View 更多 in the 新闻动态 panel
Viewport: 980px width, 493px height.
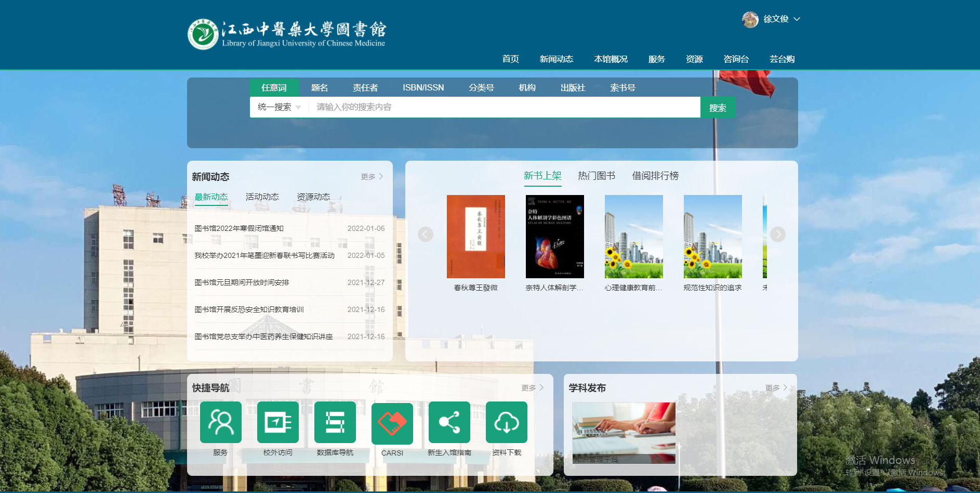[x=372, y=177]
